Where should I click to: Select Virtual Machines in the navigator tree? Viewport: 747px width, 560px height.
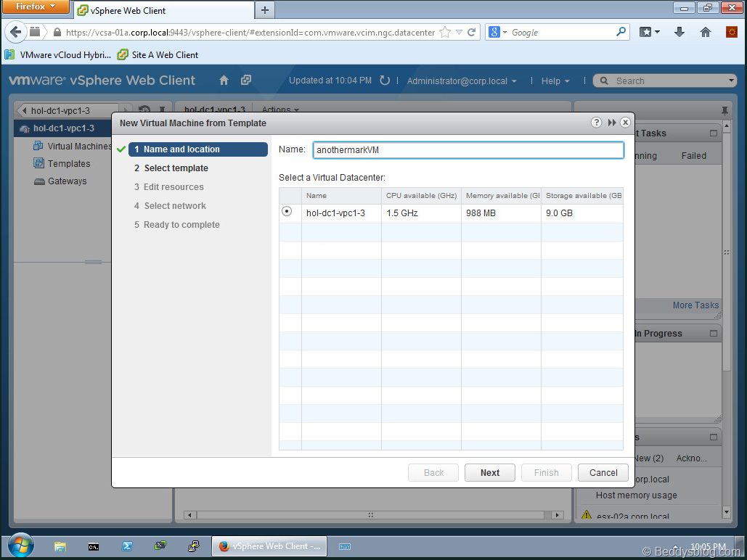[x=72, y=147]
